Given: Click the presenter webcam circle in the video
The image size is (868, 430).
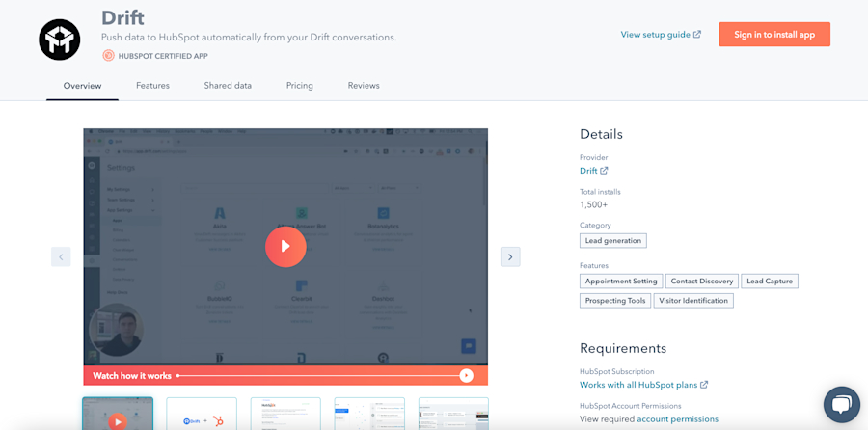Looking at the screenshot, I should point(117,330).
